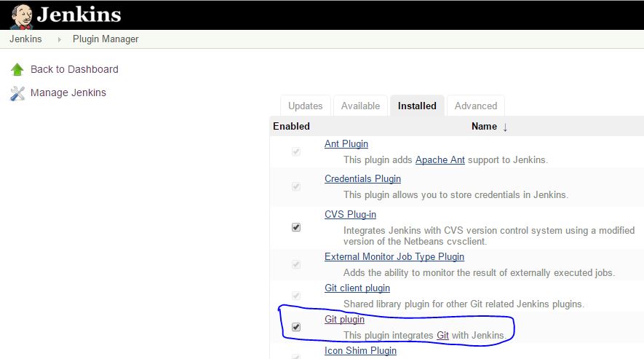Click the Manage Jenkins tools icon
Image resolution: width=644 pixels, height=359 pixels.
(x=17, y=93)
